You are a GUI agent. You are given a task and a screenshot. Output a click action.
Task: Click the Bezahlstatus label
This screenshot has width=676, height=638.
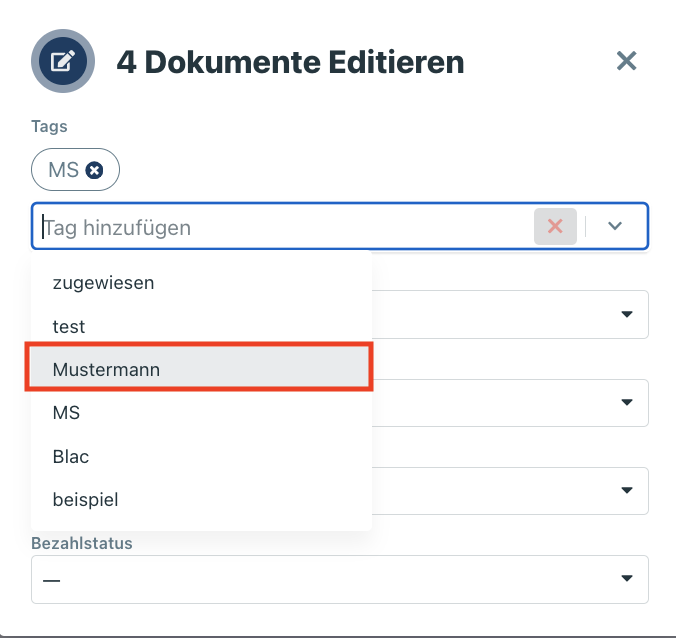coord(82,544)
